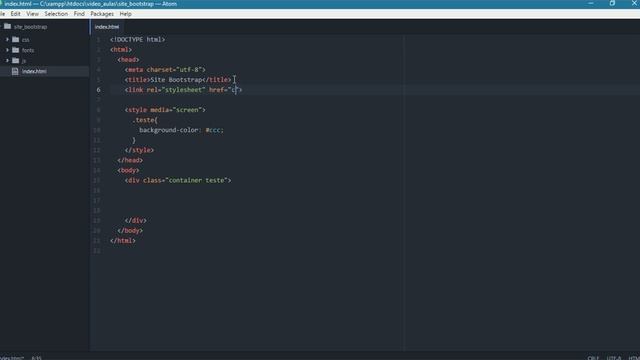The height and width of the screenshot is (360, 640).
Task: Click the background-color property
Action: [x=169, y=130]
